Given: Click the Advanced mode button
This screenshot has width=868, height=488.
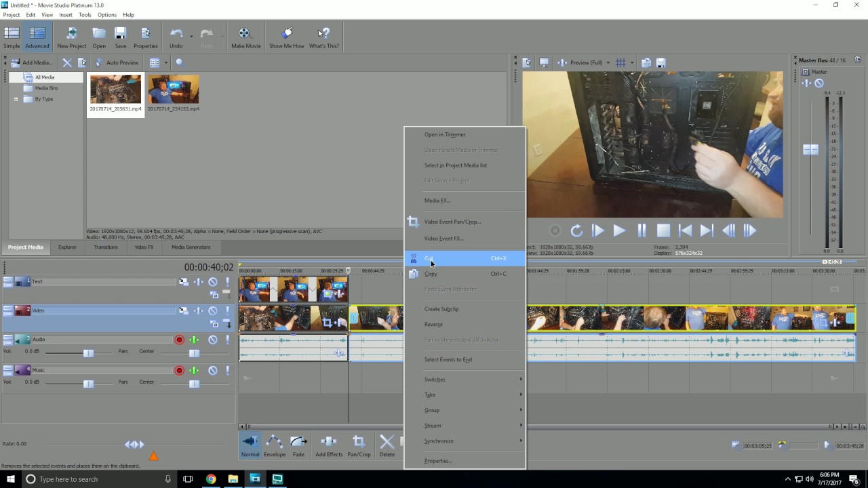Looking at the screenshot, I should pyautogui.click(x=37, y=37).
